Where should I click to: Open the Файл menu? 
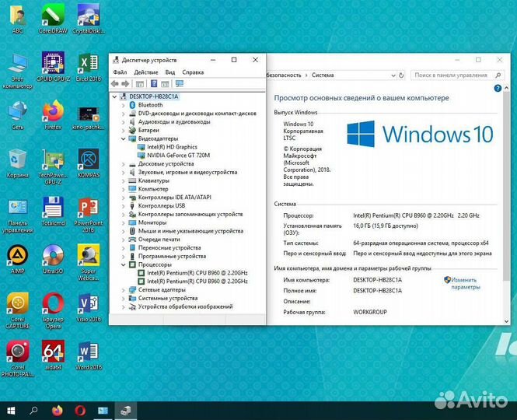coord(120,72)
